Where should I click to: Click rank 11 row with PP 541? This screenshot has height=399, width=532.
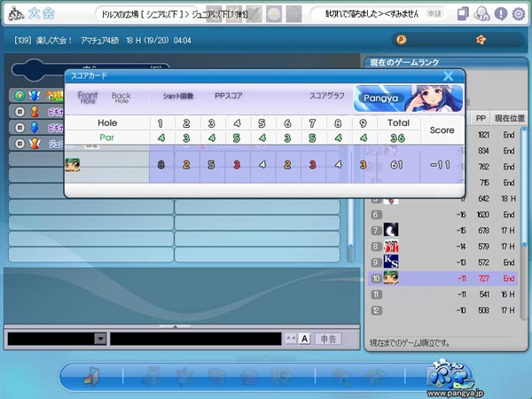pos(443,294)
